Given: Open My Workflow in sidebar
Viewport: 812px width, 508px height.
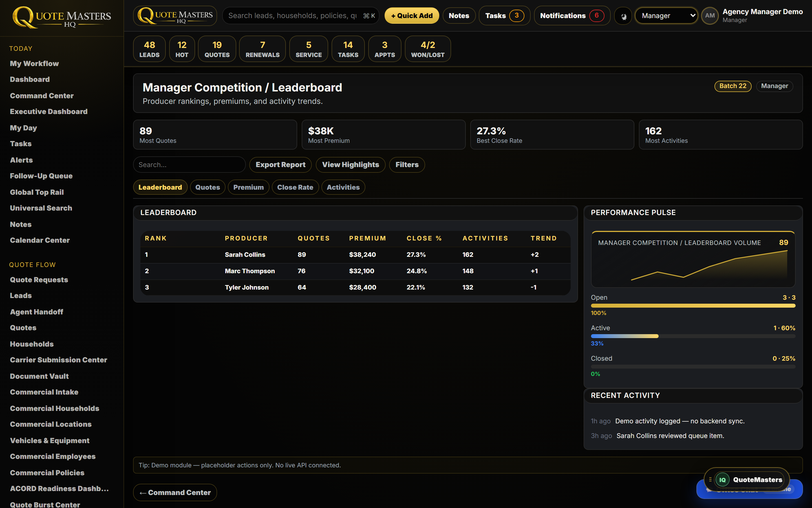Looking at the screenshot, I should tap(34, 63).
